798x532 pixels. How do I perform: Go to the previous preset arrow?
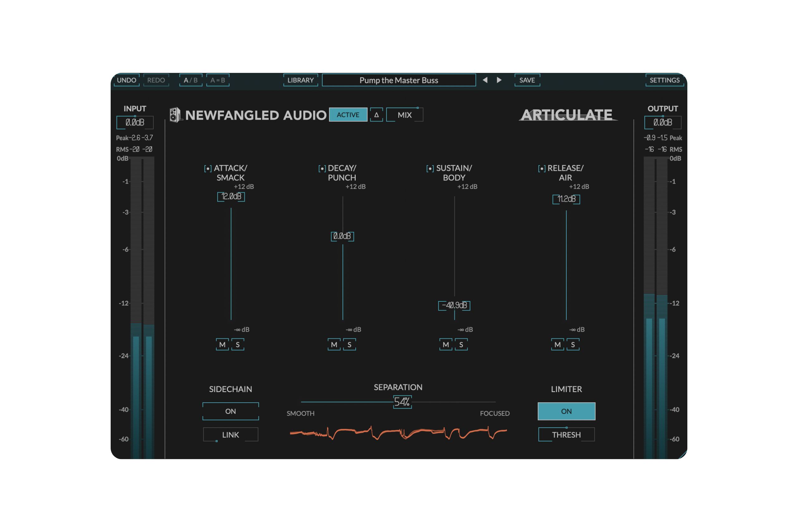[x=485, y=80]
